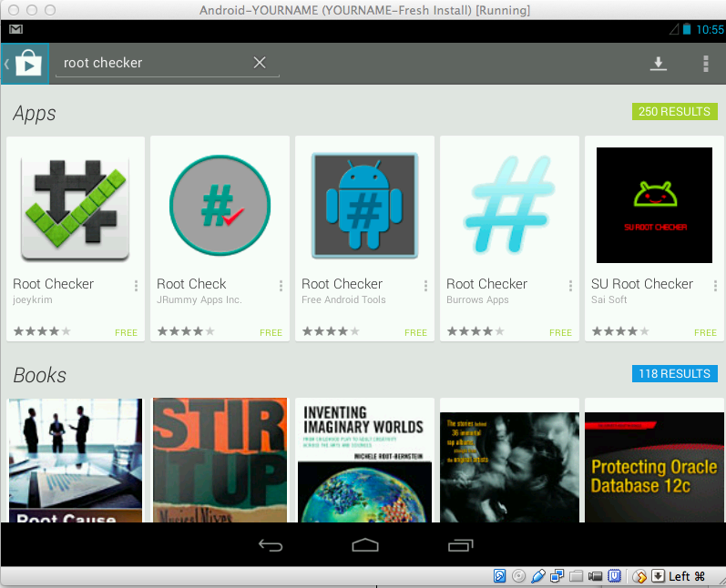726x588 pixels.
Task: Click VirtualBox USB devices icon
Action: [538, 576]
